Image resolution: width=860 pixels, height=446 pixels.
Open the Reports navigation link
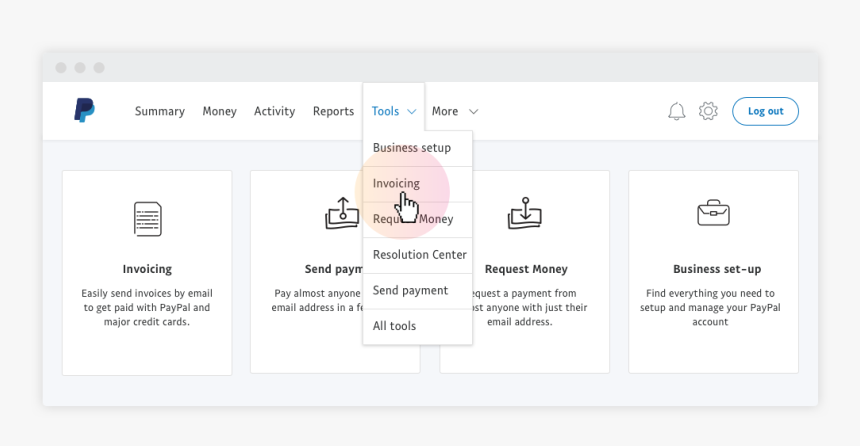point(333,111)
